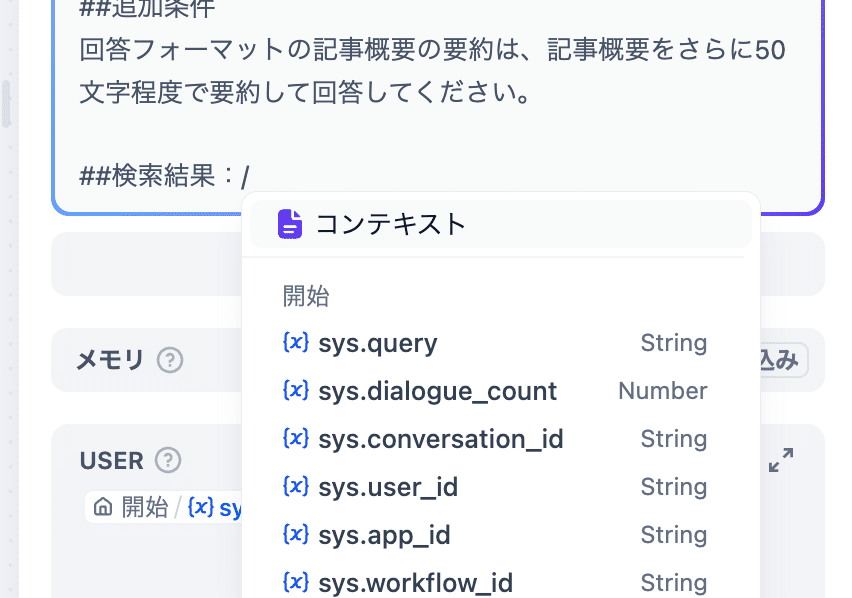
Task: Click the {x} icon beside sys.query
Action: tap(295, 343)
